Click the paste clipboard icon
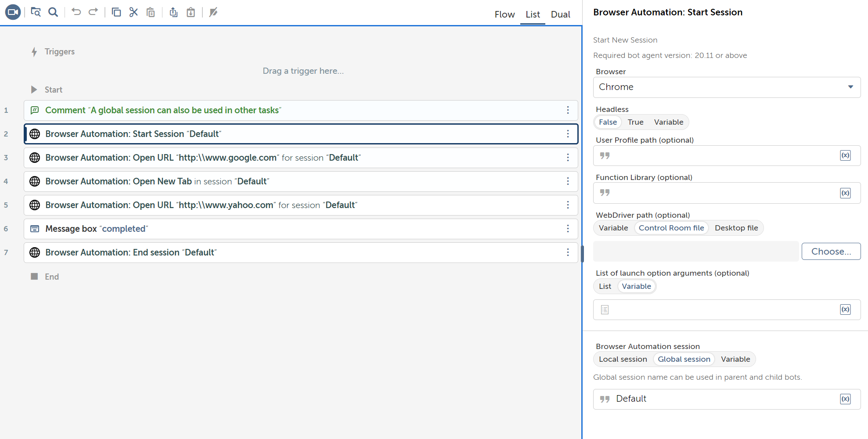 (151, 12)
